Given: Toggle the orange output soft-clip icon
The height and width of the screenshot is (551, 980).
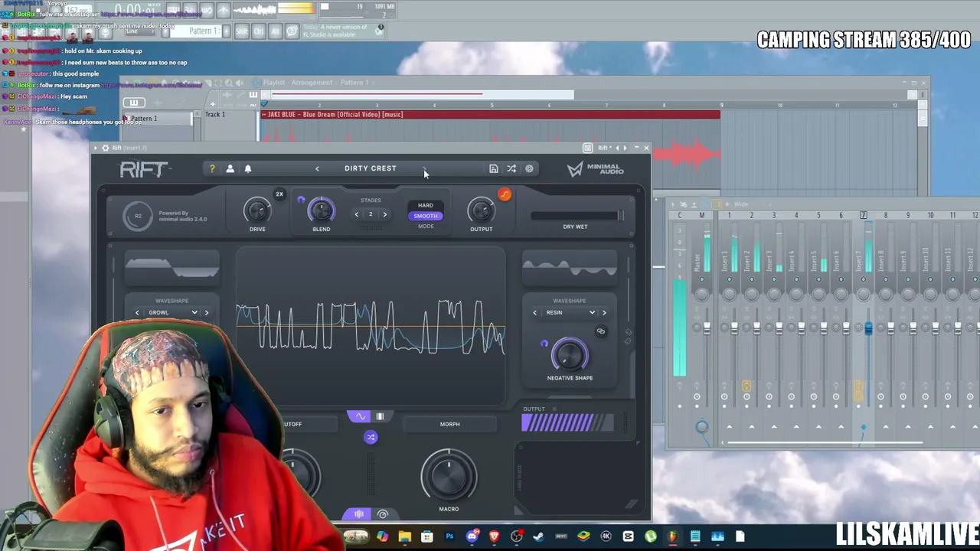Looking at the screenshot, I should pos(505,194).
